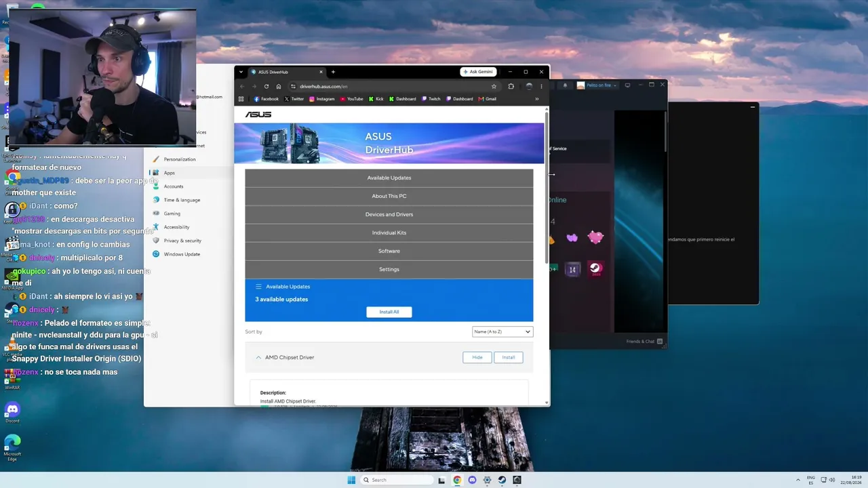
Task: Open the Chrome apps grid shortcut
Action: (x=241, y=99)
